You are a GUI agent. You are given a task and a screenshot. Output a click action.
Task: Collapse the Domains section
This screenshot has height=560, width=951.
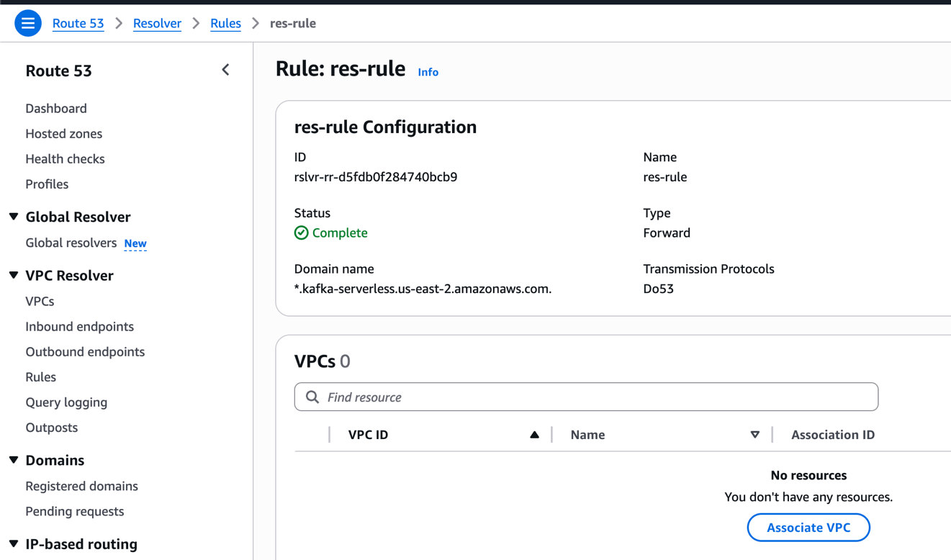click(14, 460)
